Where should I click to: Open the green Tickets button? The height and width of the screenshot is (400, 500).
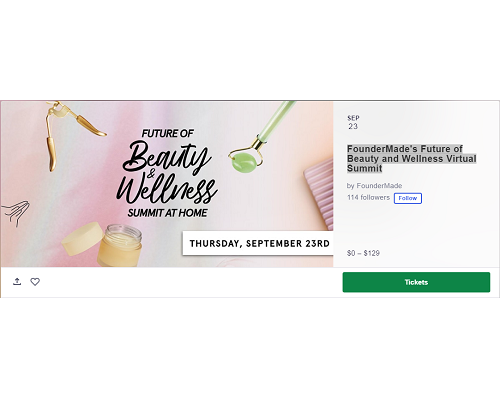click(x=416, y=282)
